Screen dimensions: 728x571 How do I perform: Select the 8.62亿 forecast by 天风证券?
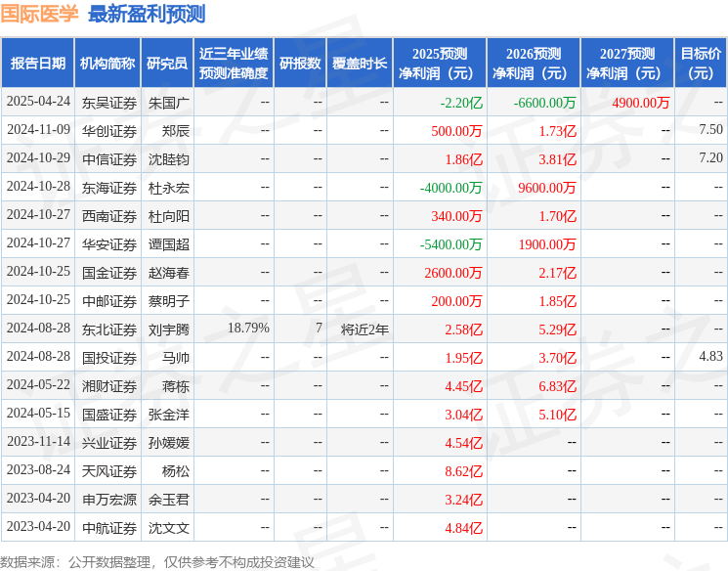[463, 471]
